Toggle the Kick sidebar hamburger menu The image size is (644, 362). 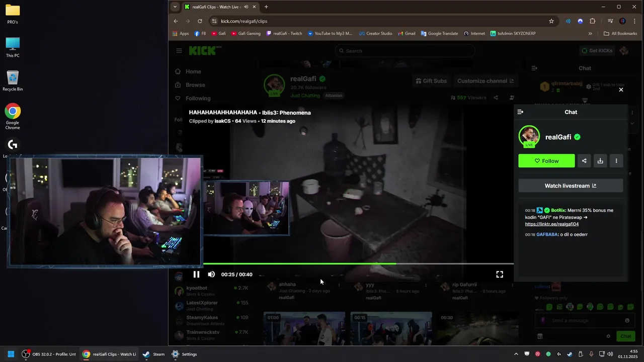pos(179,51)
